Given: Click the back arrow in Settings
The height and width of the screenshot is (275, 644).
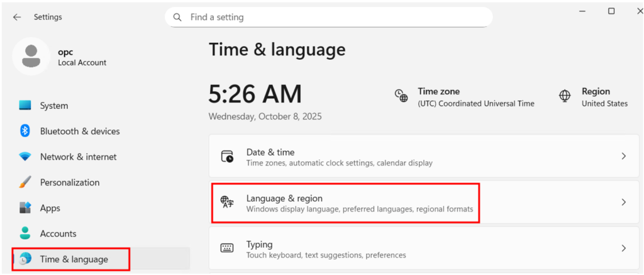Looking at the screenshot, I should pos(17,18).
